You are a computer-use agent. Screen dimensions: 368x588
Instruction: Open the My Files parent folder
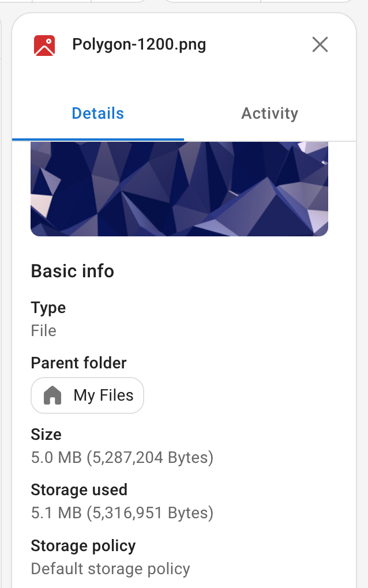pyautogui.click(x=87, y=395)
